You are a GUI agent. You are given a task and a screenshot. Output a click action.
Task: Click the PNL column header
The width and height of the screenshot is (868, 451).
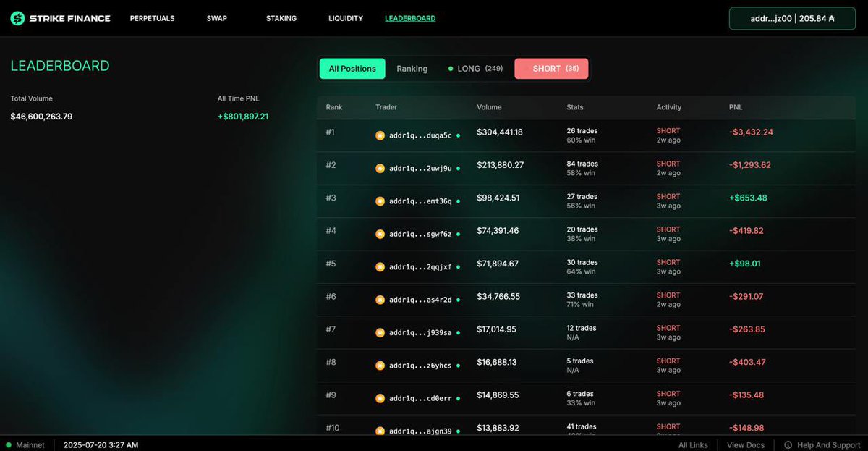click(736, 107)
